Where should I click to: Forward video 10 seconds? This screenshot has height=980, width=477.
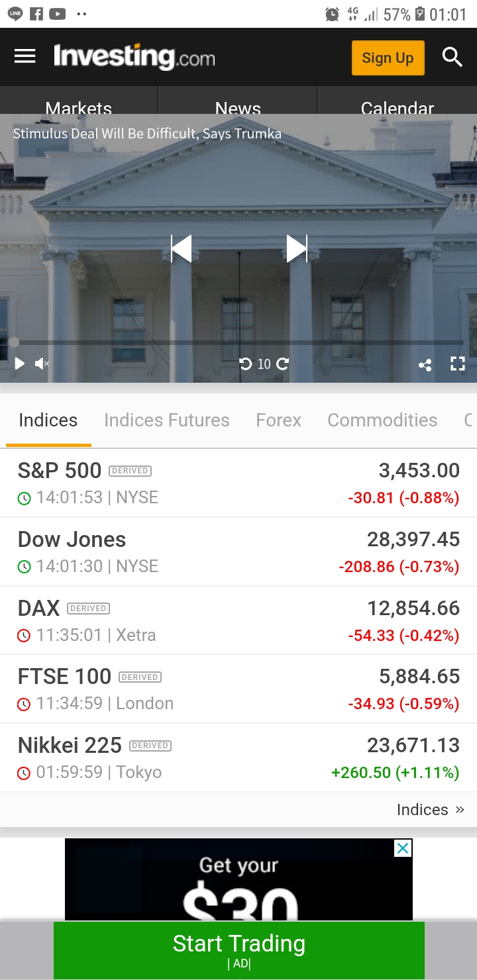point(283,364)
